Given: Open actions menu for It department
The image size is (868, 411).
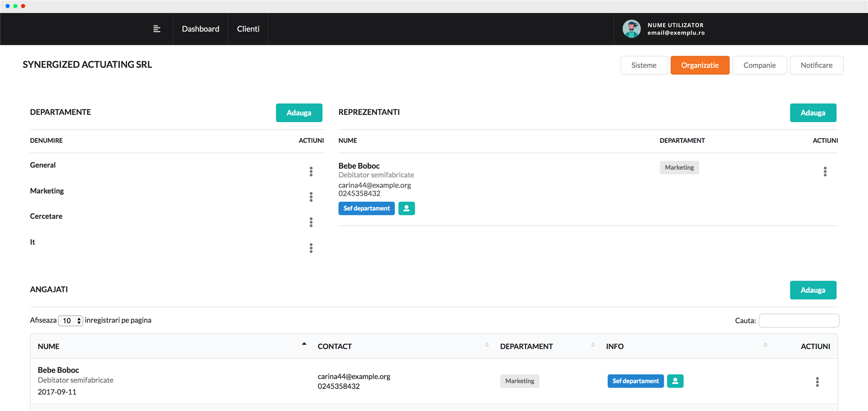Looking at the screenshot, I should pyautogui.click(x=311, y=248).
